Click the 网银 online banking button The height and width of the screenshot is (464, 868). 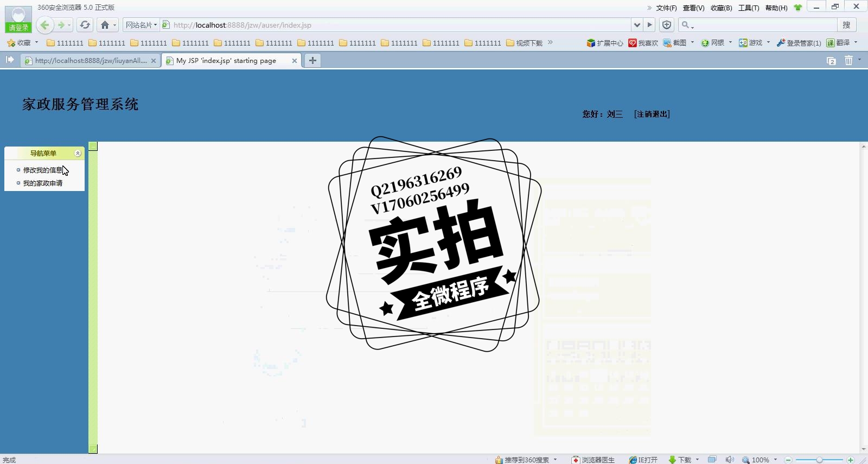[713, 42]
